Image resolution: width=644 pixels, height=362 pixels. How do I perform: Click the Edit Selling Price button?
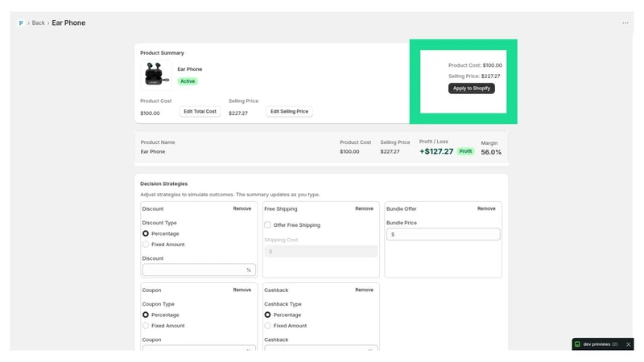coord(289,112)
